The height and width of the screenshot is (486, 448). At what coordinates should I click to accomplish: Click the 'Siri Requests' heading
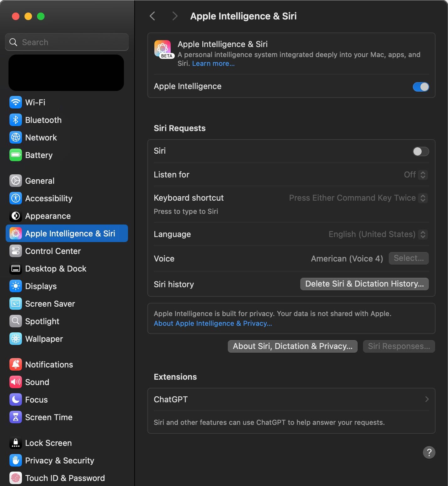179,128
